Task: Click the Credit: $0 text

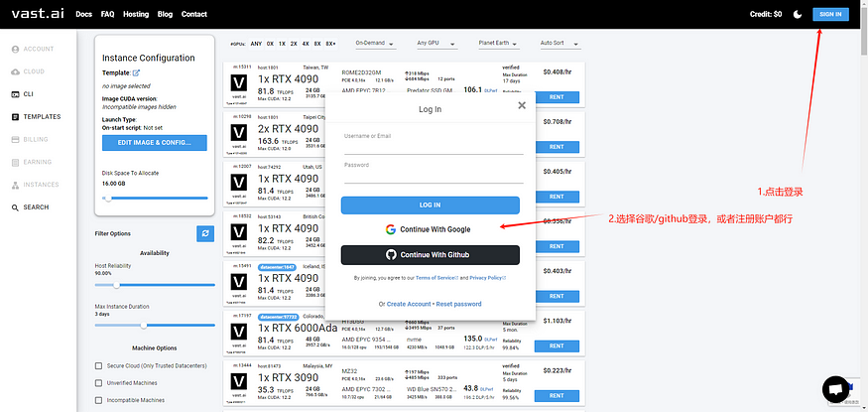Action: tap(766, 15)
